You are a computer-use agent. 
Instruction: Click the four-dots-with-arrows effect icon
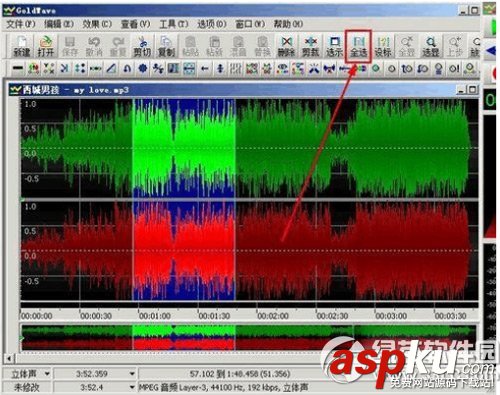point(80,69)
